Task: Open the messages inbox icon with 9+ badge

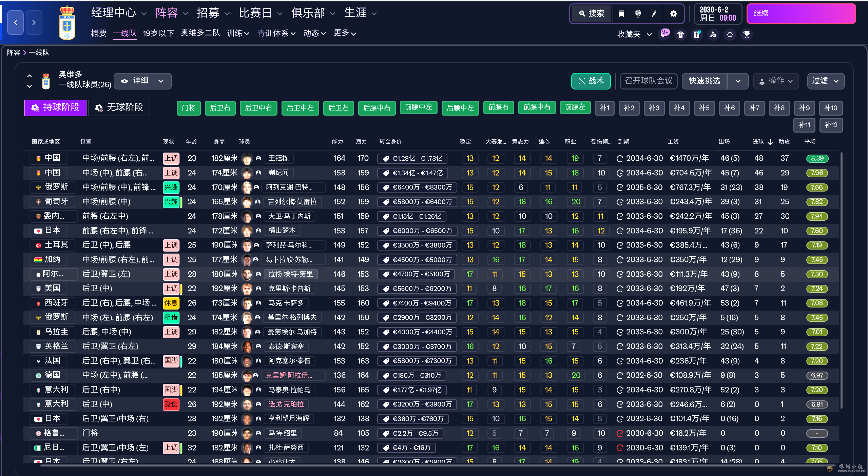Action: pos(664,34)
